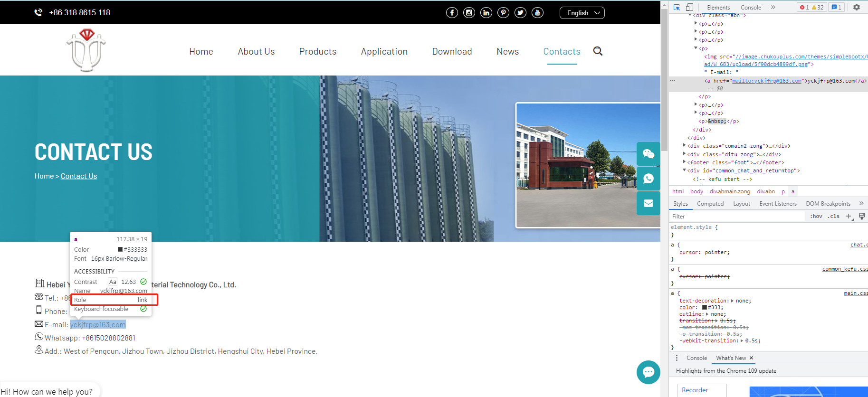868x397 pixels.
Task: Switch to the Event Listeners tab
Action: pyautogui.click(x=778, y=203)
